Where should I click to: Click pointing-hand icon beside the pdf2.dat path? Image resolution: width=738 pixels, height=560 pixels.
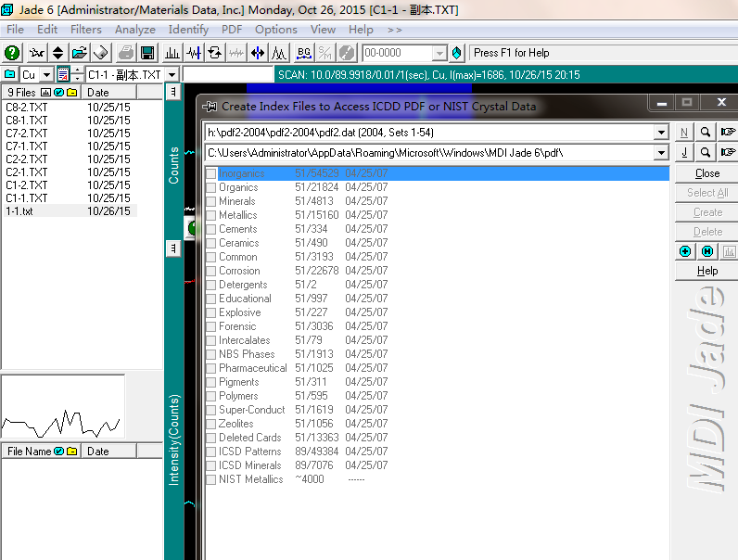click(728, 133)
